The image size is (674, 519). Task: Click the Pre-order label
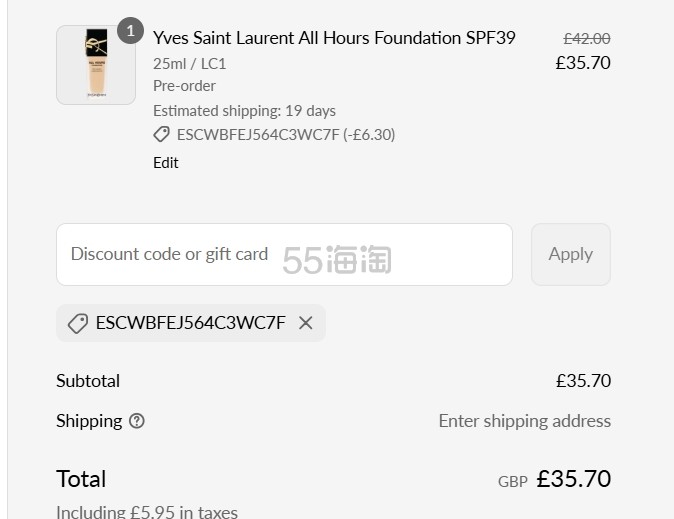pos(184,86)
